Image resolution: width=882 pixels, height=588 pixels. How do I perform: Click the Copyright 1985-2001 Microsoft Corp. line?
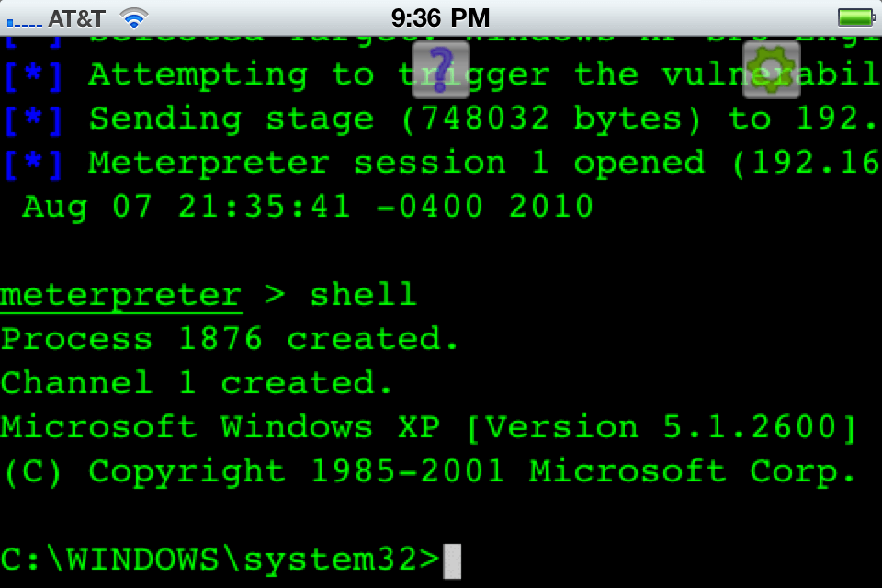pyautogui.click(x=428, y=471)
